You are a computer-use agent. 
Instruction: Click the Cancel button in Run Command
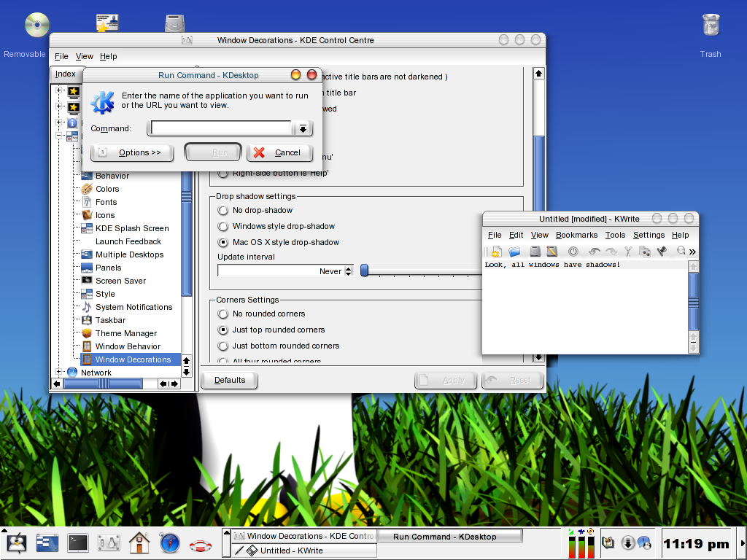coord(279,152)
